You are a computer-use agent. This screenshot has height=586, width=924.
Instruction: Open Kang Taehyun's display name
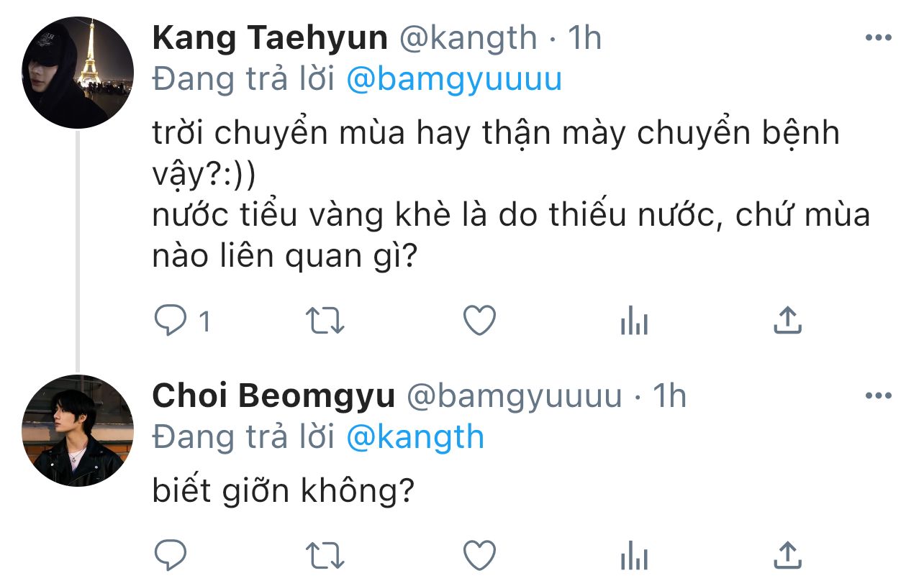click(270, 38)
